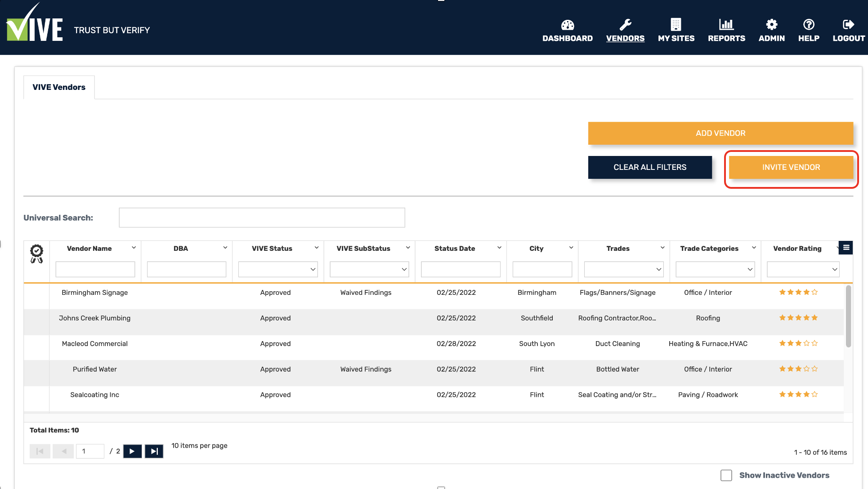The height and width of the screenshot is (489, 868).
Task: Expand Trades filter dropdown
Action: (659, 270)
